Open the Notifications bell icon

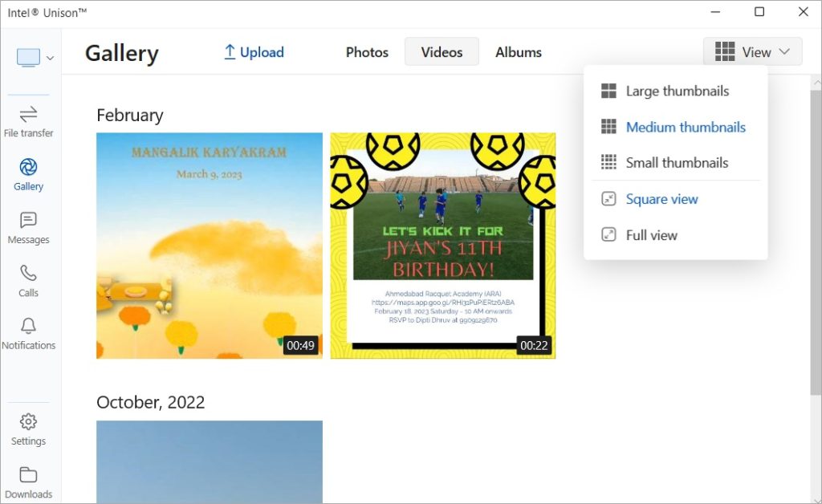tap(28, 325)
